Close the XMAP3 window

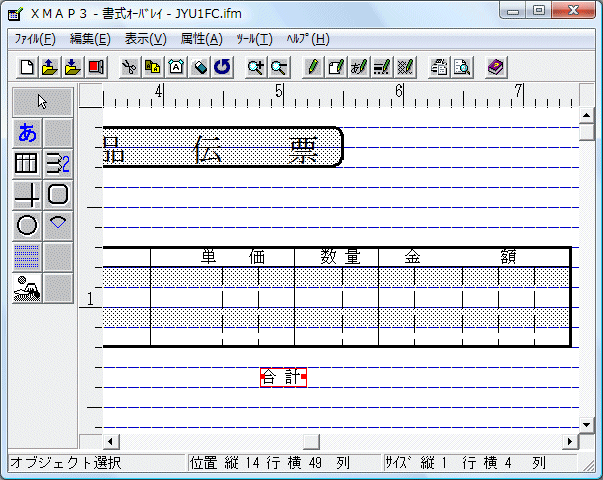[573, 11]
